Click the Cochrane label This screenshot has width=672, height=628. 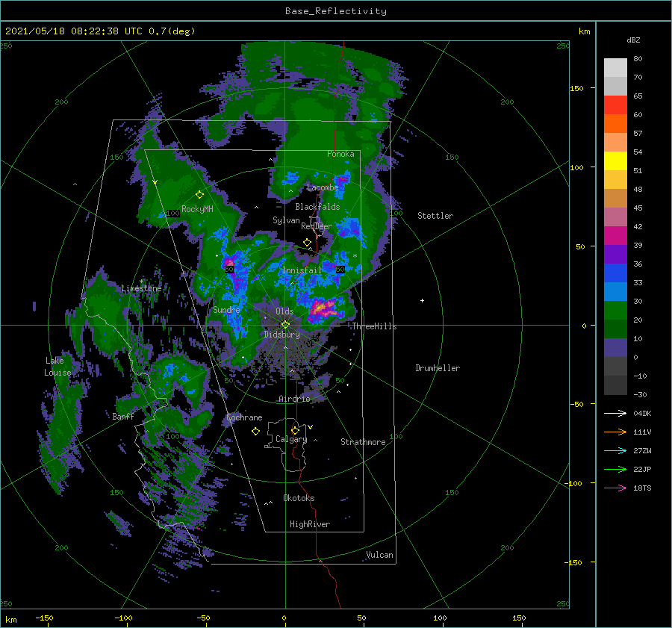(244, 417)
